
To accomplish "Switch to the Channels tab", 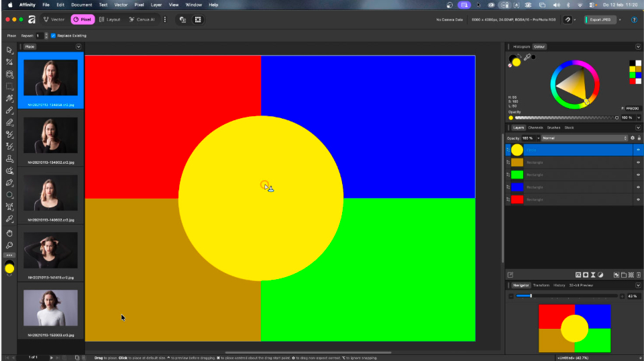I will 535,127.
